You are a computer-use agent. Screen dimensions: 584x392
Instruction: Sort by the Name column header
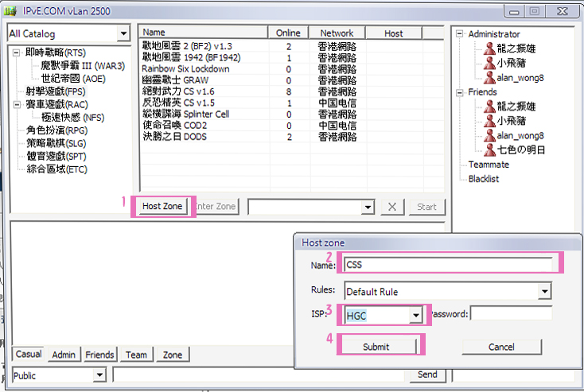[204, 33]
